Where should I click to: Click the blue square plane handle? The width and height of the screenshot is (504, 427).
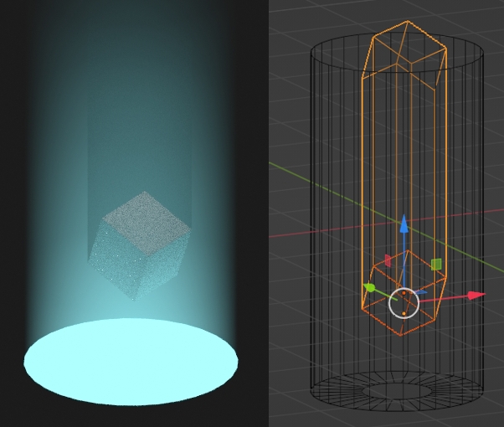pyautogui.click(x=421, y=292)
